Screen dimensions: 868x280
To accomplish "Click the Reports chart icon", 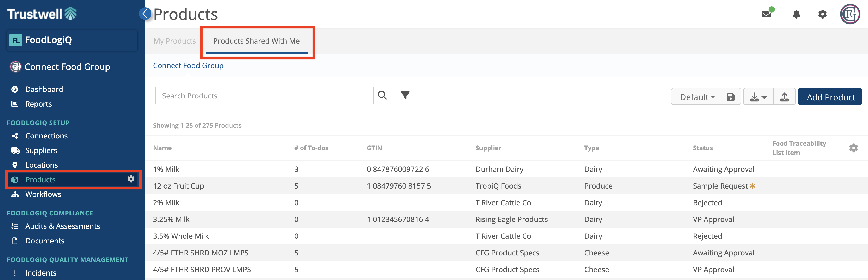I will (x=15, y=104).
